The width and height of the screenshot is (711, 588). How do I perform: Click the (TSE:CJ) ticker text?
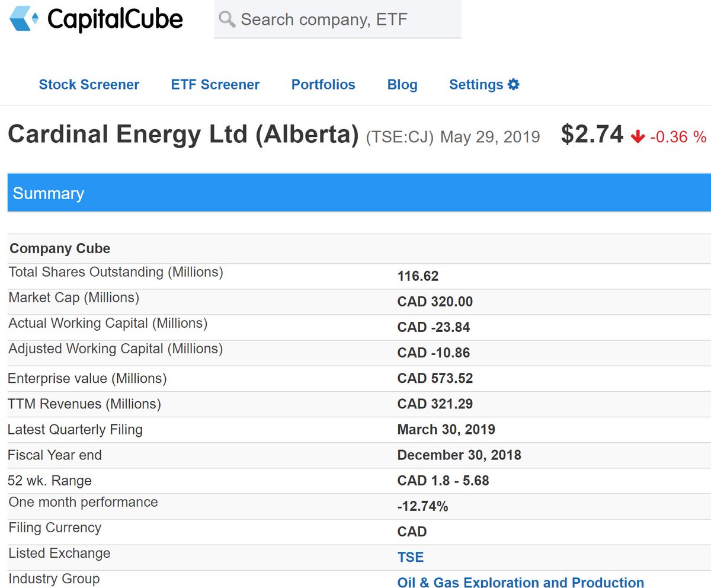400,138
